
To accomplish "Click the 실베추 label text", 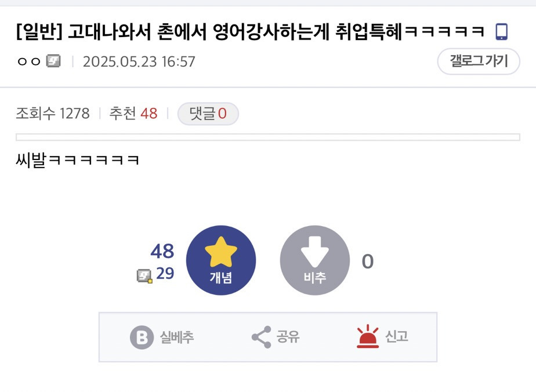I will 177,337.
